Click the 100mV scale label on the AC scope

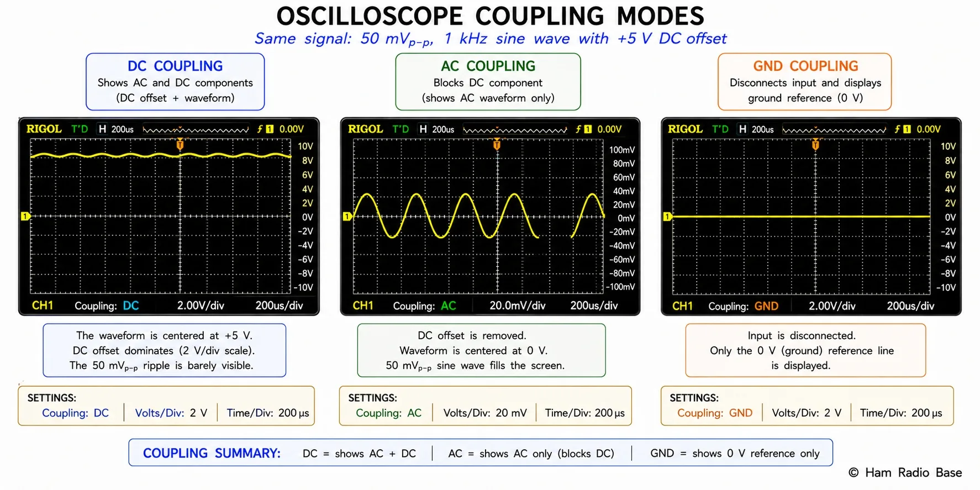pos(622,150)
